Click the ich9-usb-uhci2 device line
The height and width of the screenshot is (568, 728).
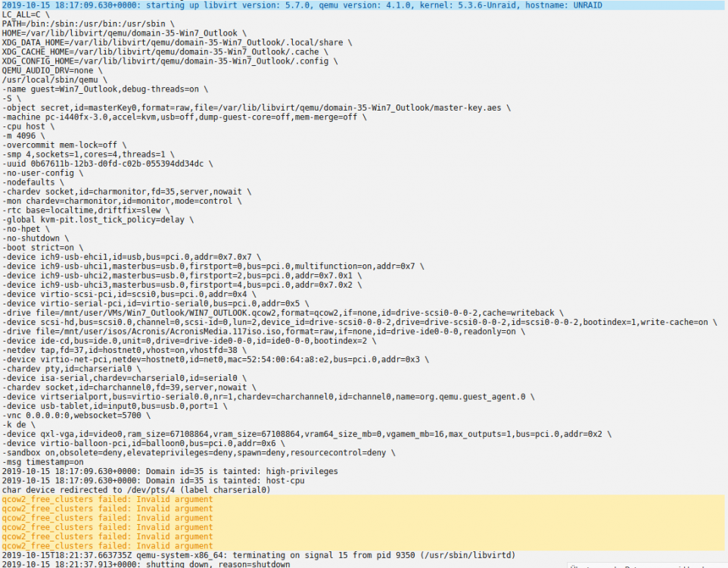tap(182, 275)
